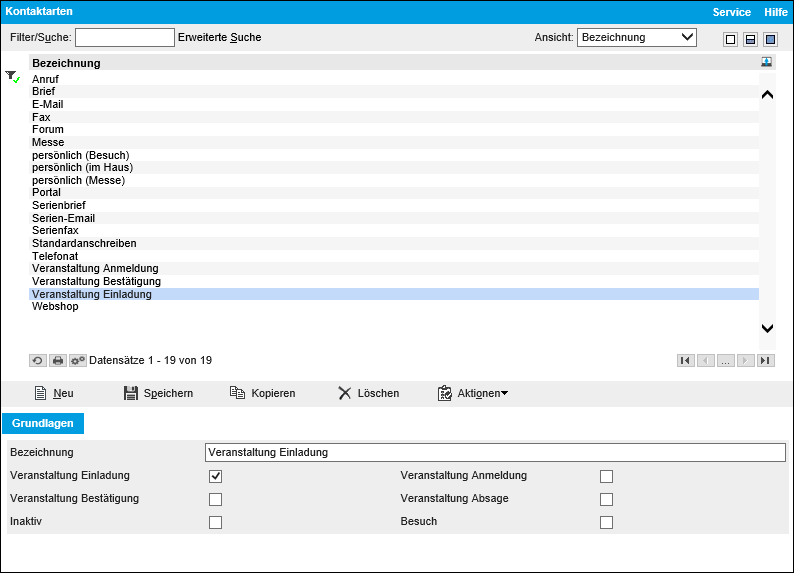
Task: Select the E-Mail row
Action: [x=393, y=104]
